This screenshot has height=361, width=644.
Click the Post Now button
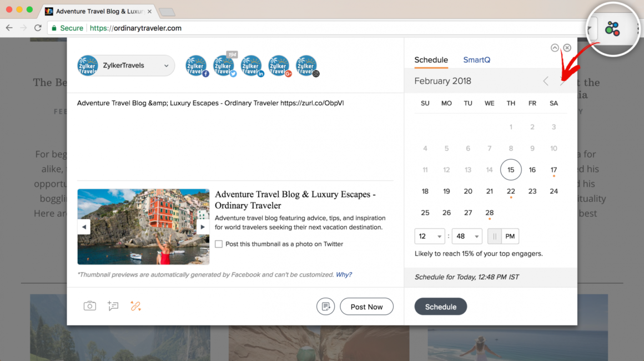(x=366, y=307)
